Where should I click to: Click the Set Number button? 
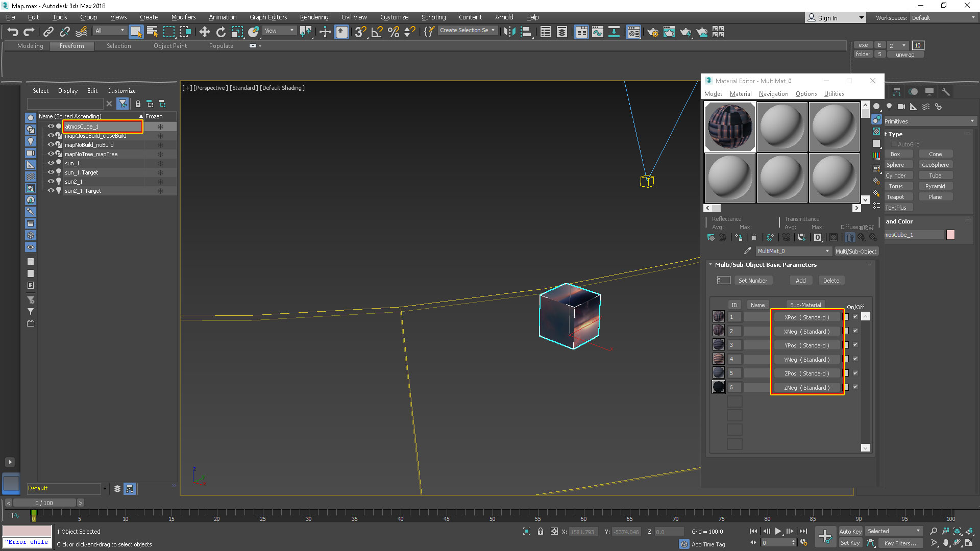pyautogui.click(x=752, y=281)
